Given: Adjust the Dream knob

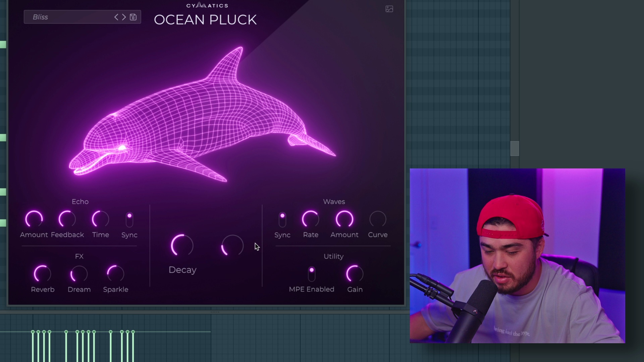Looking at the screenshot, I should click(79, 274).
